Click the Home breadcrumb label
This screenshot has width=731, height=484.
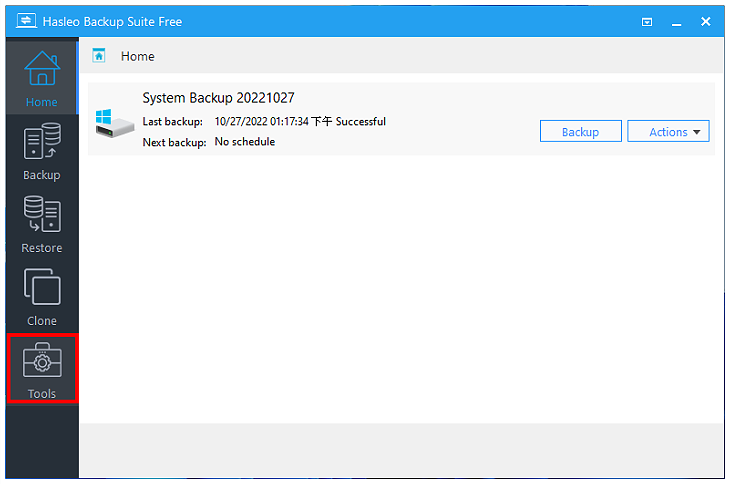[x=138, y=56]
